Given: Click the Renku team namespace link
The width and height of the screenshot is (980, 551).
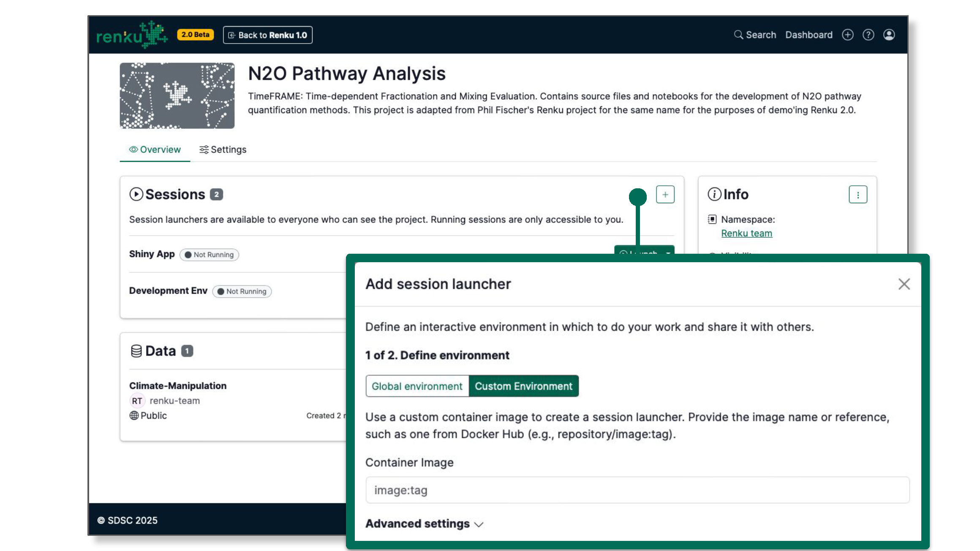Looking at the screenshot, I should point(746,233).
